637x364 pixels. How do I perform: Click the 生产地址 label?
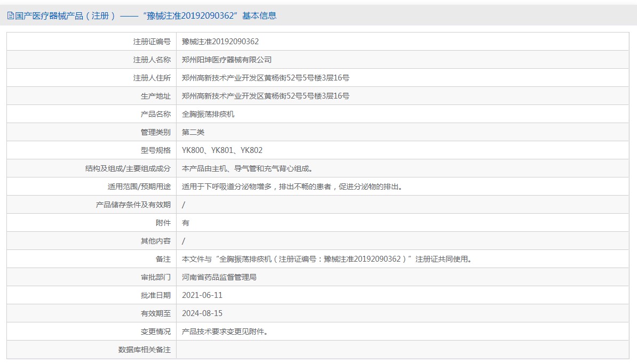(x=156, y=96)
